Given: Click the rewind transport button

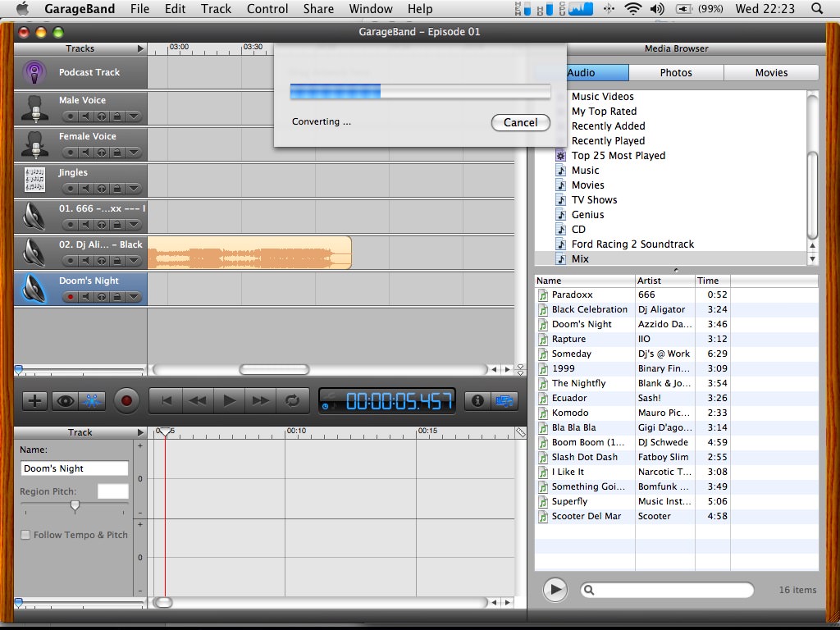Looking at the screenshot, I should pyautogui.click(x=198, y=400).
